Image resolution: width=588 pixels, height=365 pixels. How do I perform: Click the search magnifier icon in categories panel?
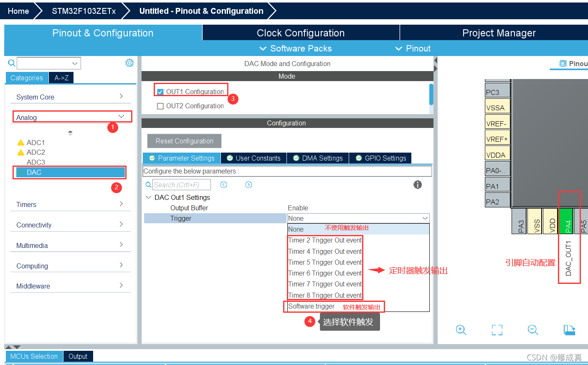[12, 63]
